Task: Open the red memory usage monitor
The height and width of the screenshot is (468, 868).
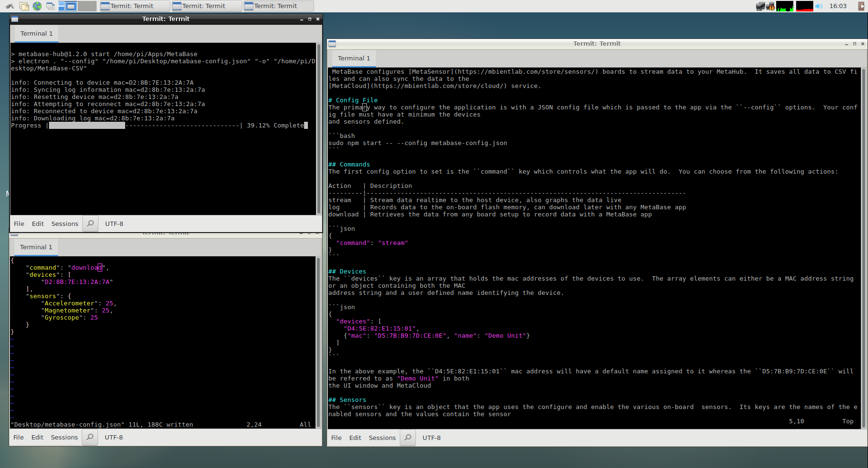Action: (x=805, y=6)
